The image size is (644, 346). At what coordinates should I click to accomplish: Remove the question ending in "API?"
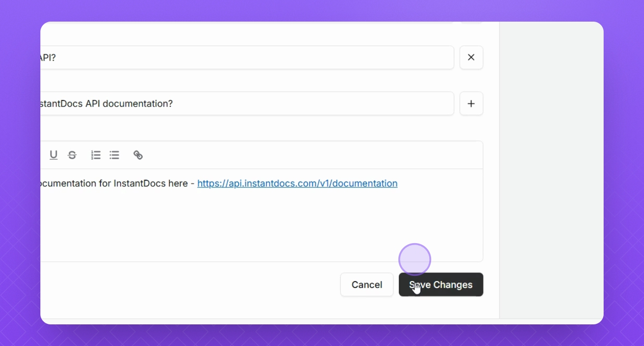471,57
